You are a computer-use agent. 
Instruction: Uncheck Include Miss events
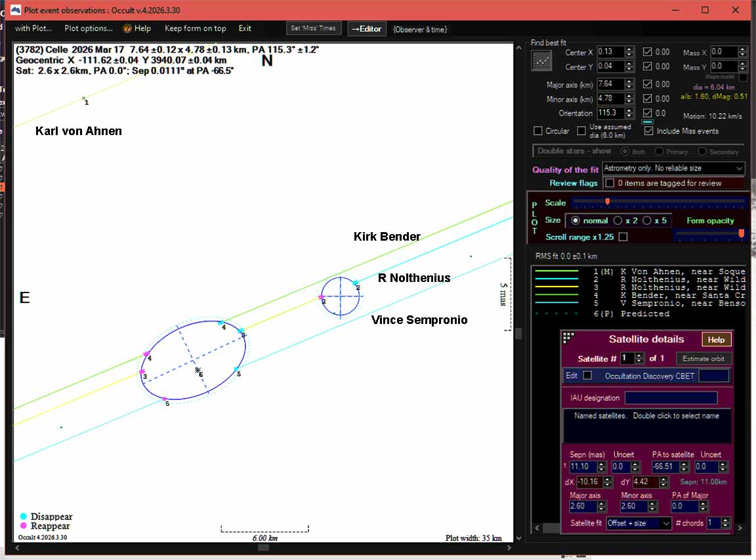click(649, 131)
